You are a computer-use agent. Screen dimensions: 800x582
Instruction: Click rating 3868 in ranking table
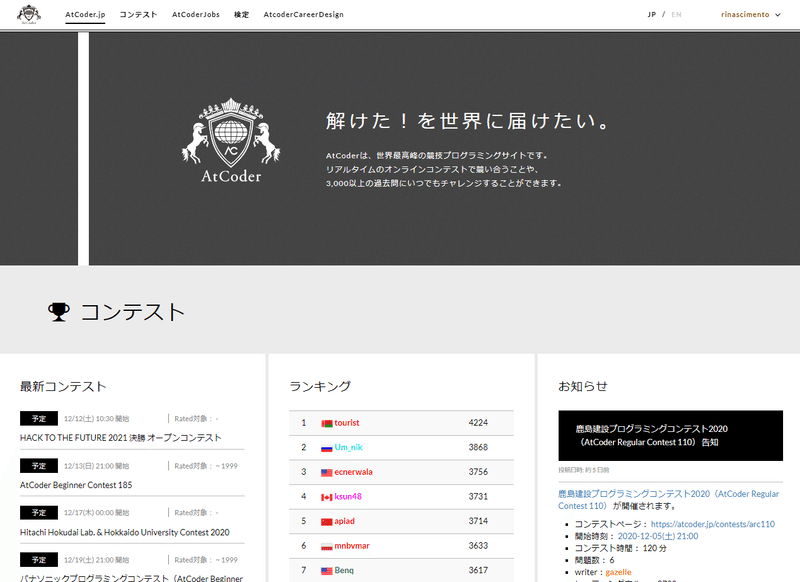[x=478, y=447]
